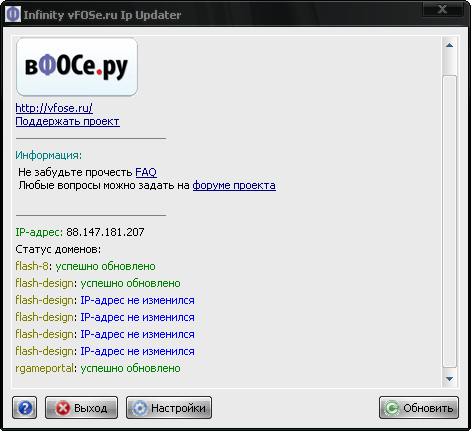Open the Поддержать проект link

coord(68,121)
